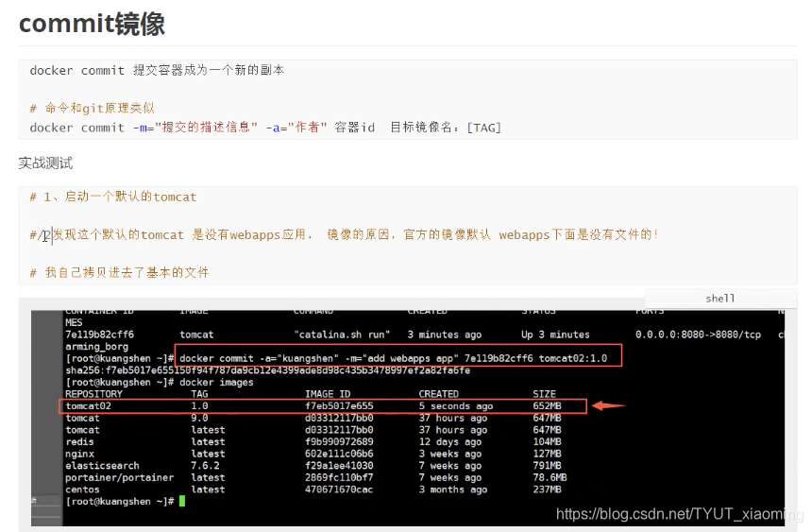Click the "docker images" command in the terminal
This screenshot has width=812, height=532.
[x=216, y=382]
